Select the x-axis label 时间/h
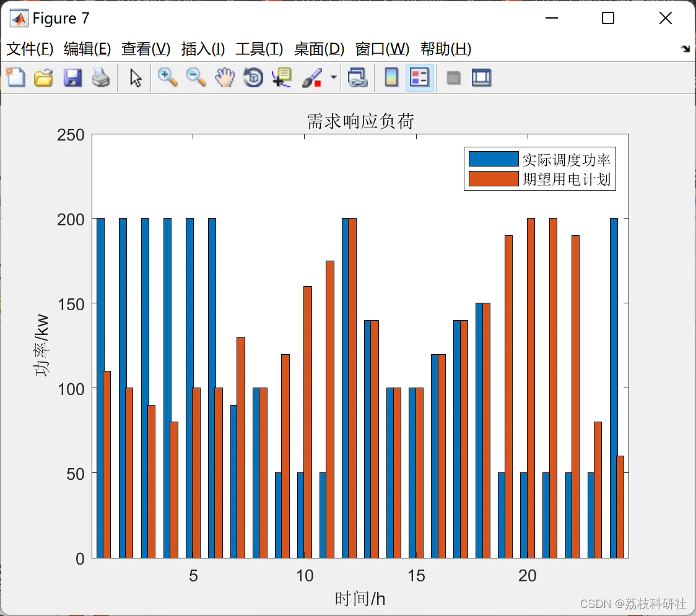 coord(360,599)
